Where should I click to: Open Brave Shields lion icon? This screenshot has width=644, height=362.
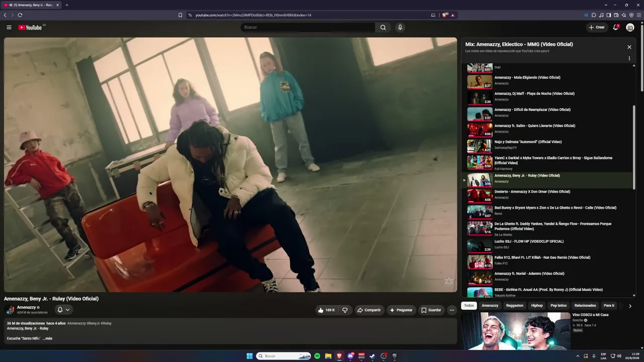pyautogui.click(x=445, y=15)
